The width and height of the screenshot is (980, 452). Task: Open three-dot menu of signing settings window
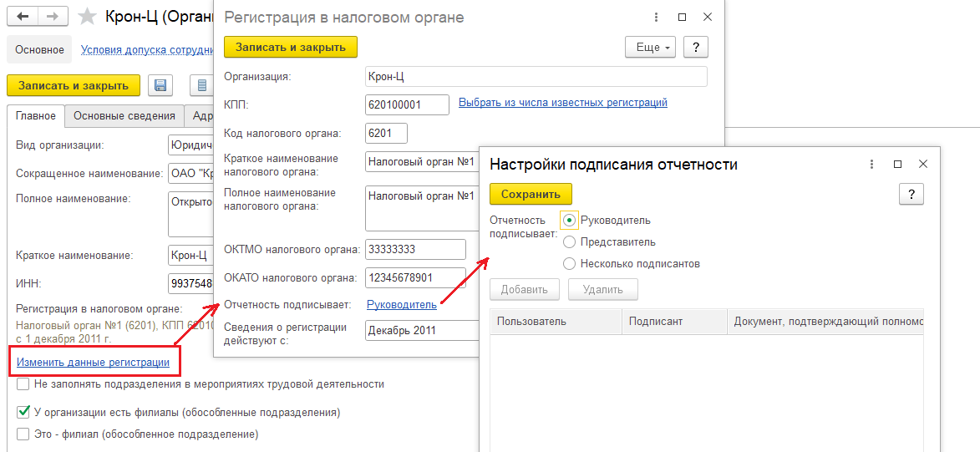pos(871,165)
